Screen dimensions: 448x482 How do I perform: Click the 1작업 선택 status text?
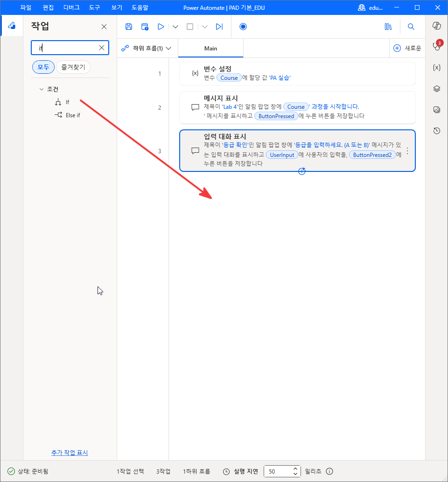point(130,471)
